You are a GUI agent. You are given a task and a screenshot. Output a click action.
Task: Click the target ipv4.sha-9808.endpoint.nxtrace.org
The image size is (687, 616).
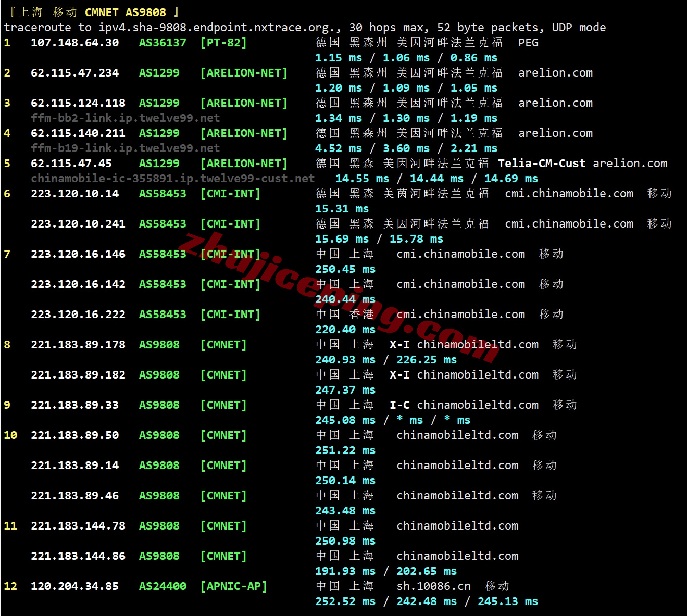tap(216, 28)
